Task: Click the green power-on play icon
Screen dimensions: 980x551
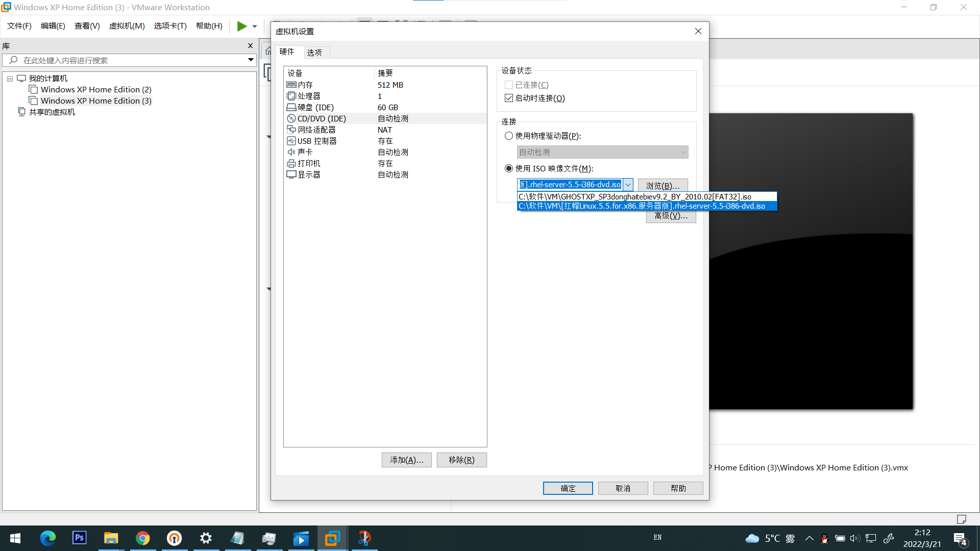Action: (242, 26)
